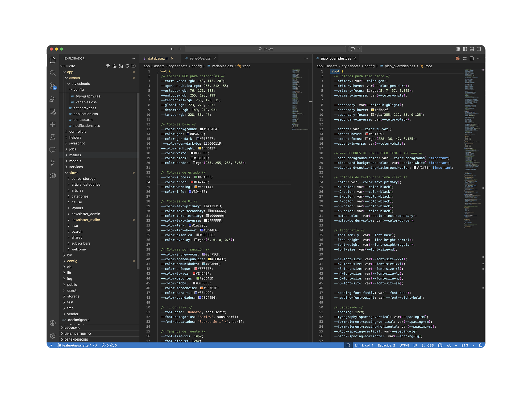Open the Run and Debug view

pos(53,99)
